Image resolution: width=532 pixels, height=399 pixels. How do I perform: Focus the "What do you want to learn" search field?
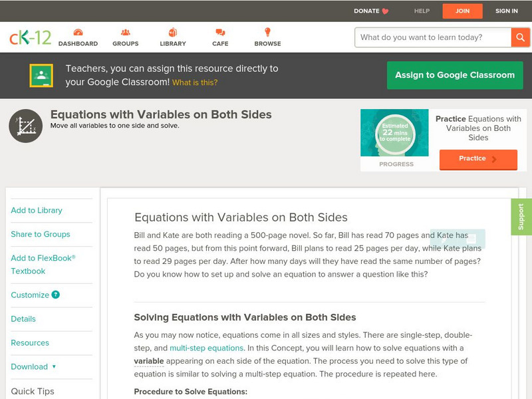(x=434, y=37)
